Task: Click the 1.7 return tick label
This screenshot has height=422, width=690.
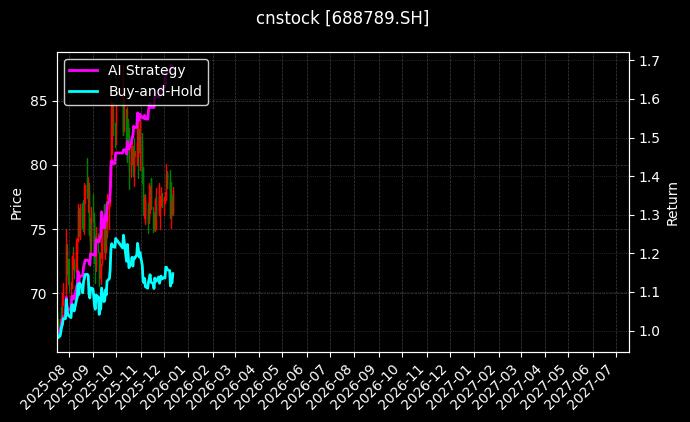Action: (x=649, y=61)
